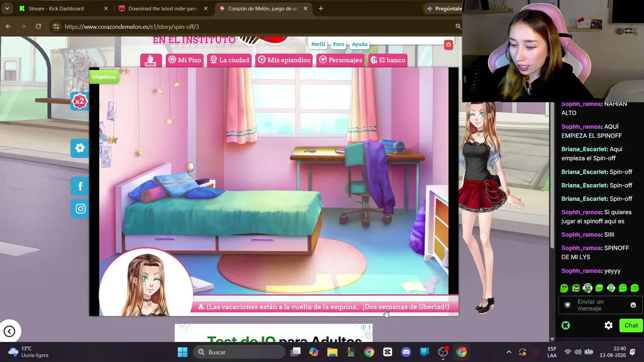Open CapCut from the taskbar

click(387, 352)
